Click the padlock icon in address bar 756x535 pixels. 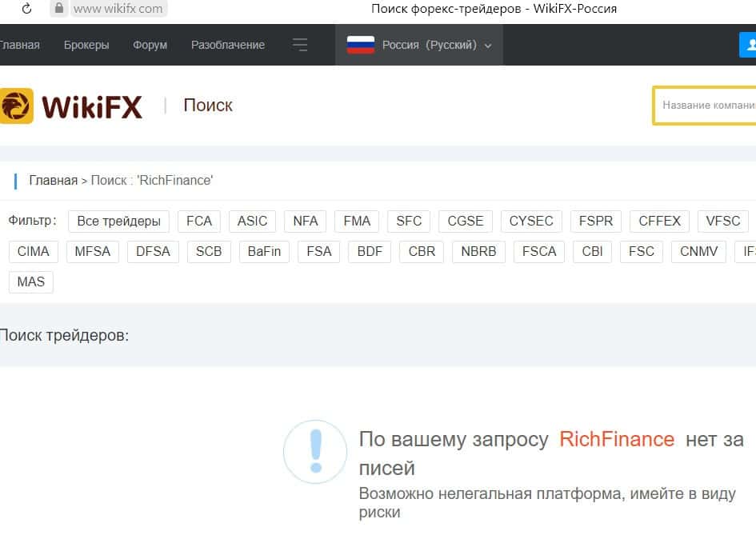tap(59, 8)
